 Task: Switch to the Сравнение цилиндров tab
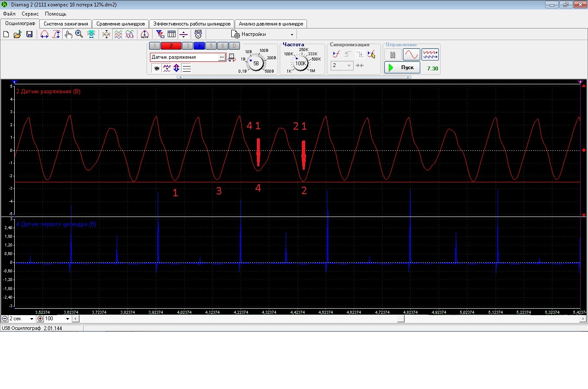click(x=121, y=24)
